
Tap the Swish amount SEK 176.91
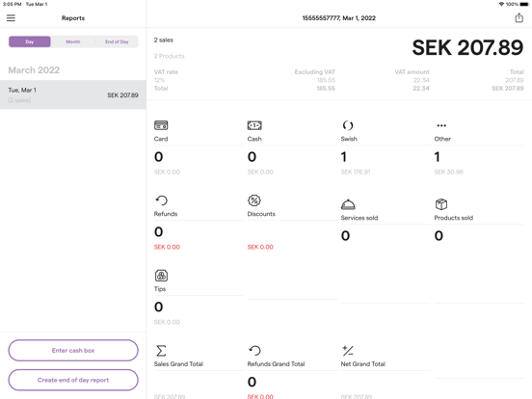click(356, 172)
